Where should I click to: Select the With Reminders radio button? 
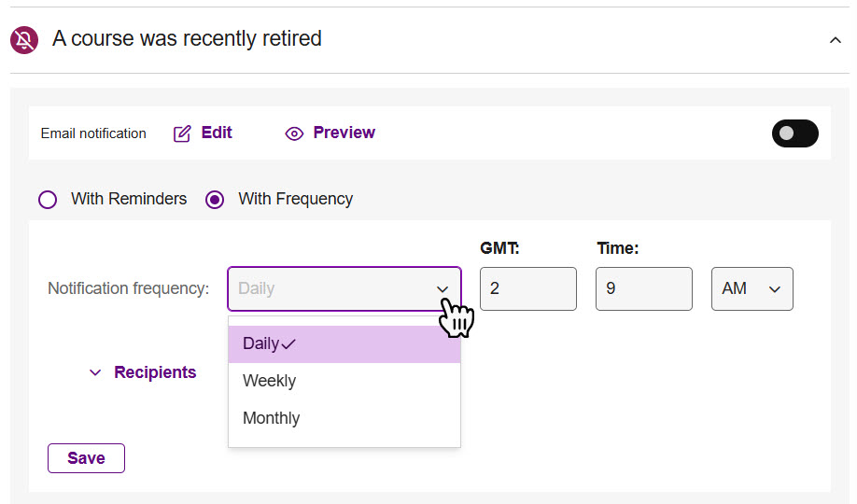pos(48,200)
